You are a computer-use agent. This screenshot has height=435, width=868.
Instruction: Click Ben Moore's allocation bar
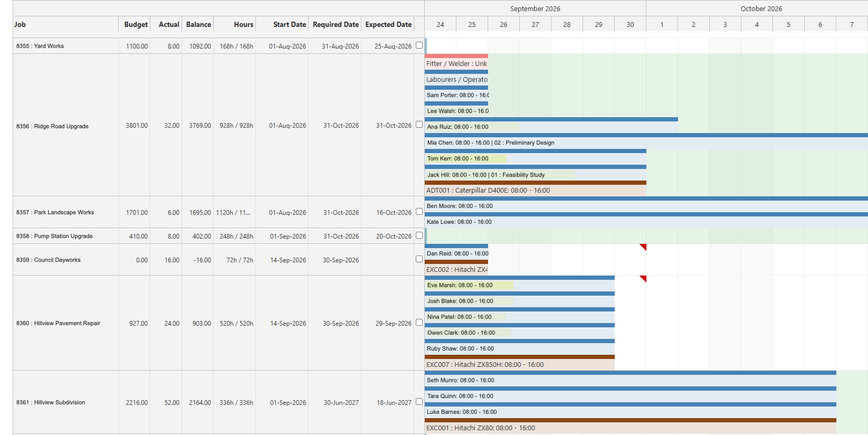(646, 204)
